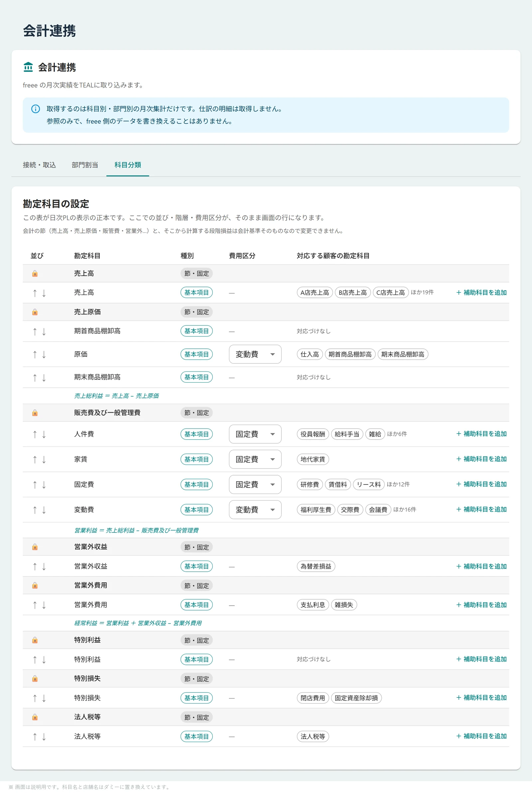Click the 仕入高 chip in 原価 row

click(x=310, y=354)
